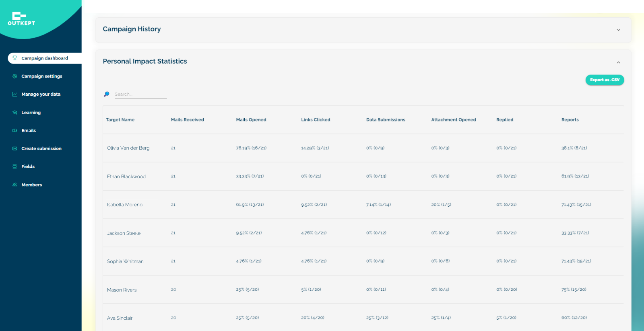Click the Outkept logo
The image size is (644, 331).
[21, 19]
